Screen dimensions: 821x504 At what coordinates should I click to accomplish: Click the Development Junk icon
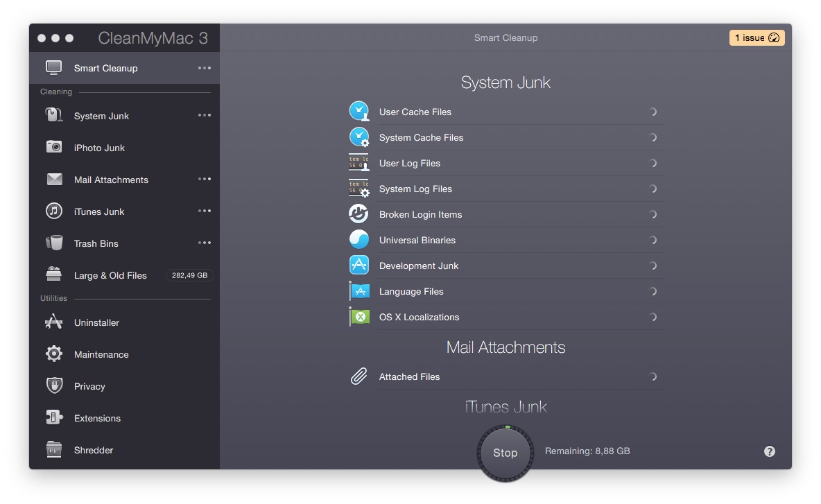[x=359, y=266]
